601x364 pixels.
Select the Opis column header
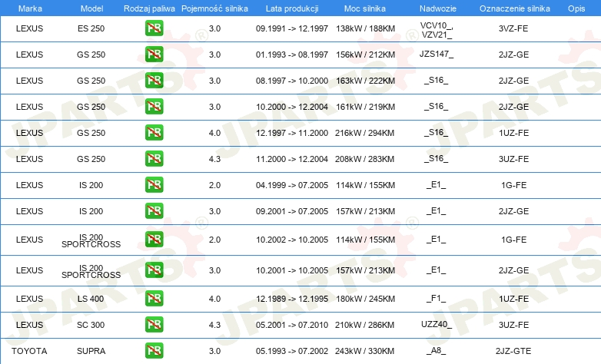[576, 8]
